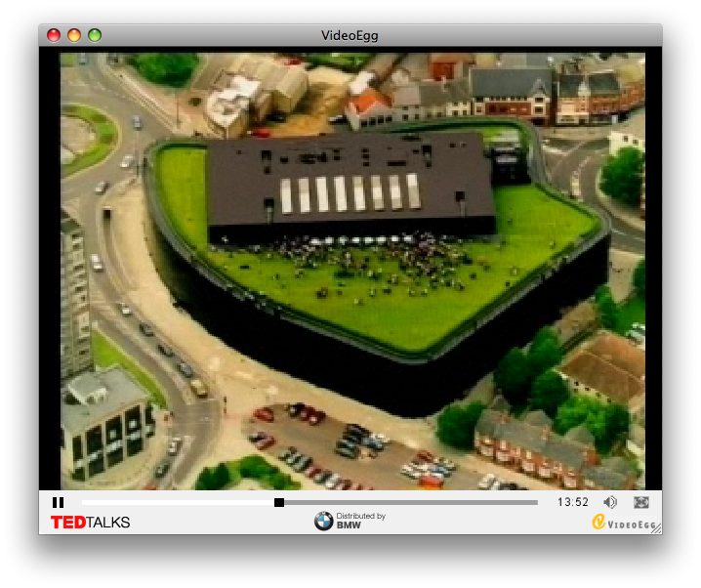Screen dimensions: 701x588
Task: Mute the audio with the speaker icon
Action: (610, 502)
